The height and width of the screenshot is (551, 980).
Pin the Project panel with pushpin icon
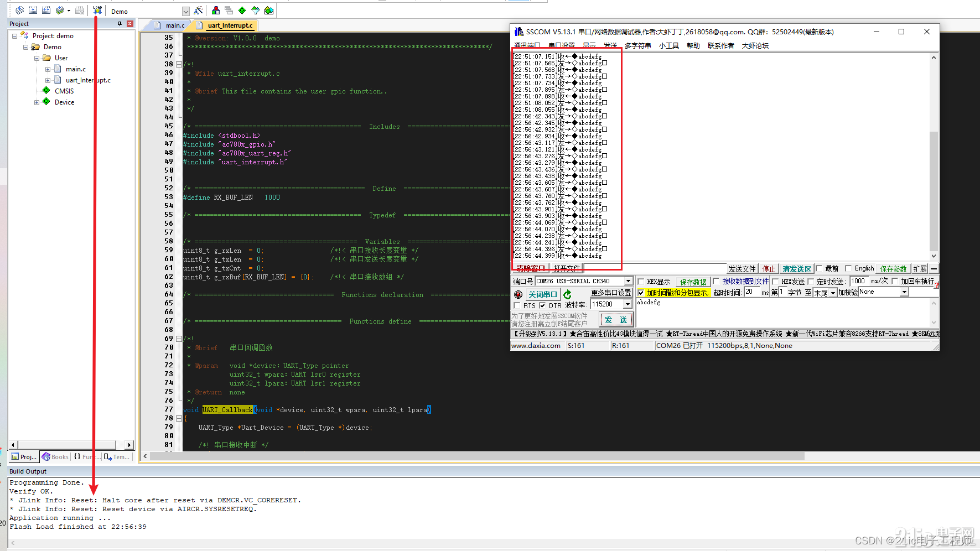(x=120, y=24)
